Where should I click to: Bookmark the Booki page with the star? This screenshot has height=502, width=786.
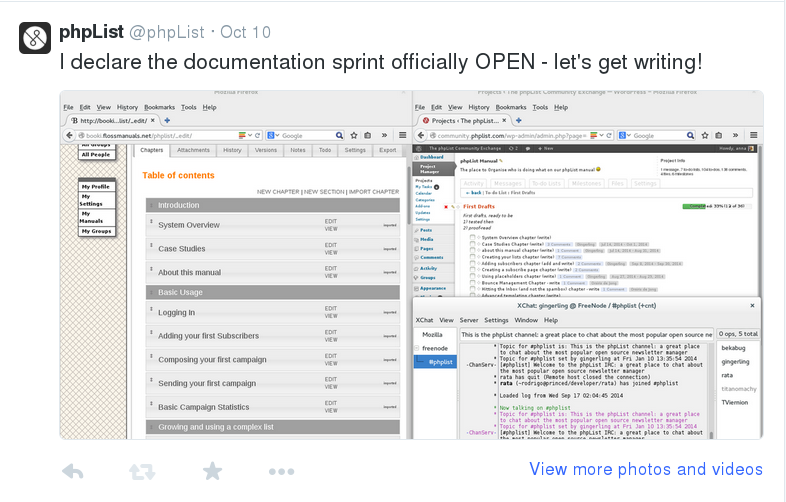point(354,135)
